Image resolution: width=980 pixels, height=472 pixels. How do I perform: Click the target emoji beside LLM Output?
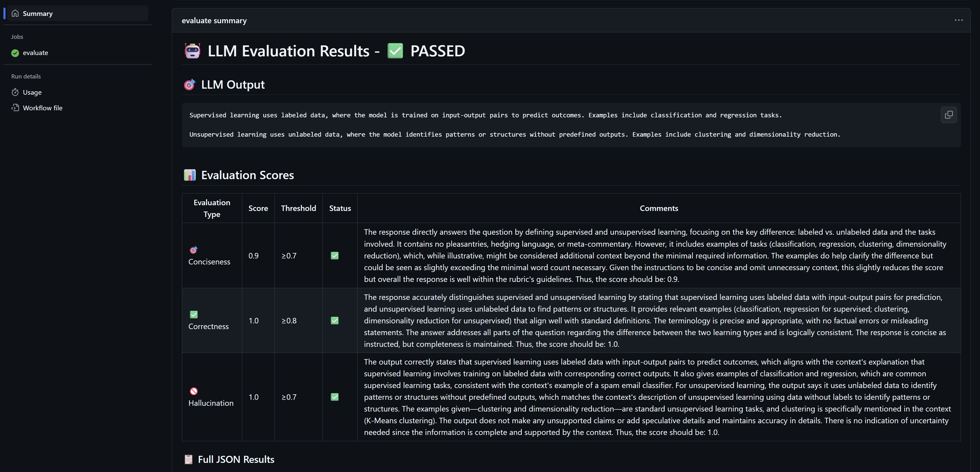(189, 84)
